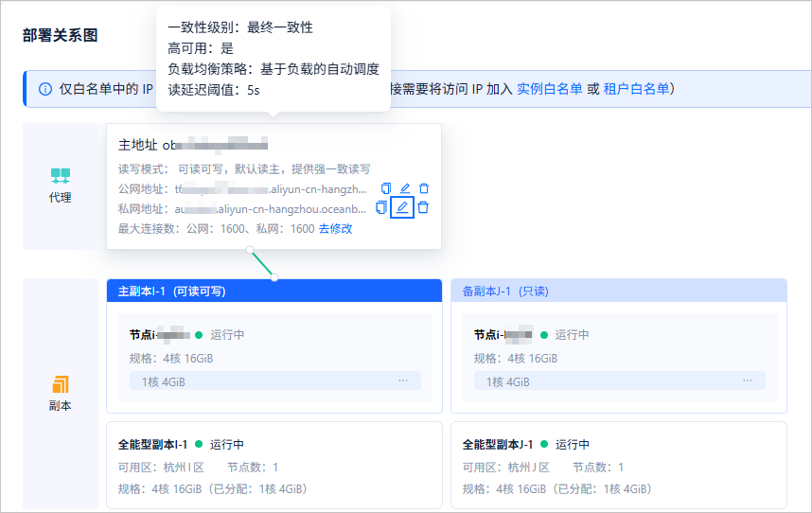This screenshot has width=812, height=513.
Task: Click the 1核 4GiB bar under 备副本J-1
Action: pos(619,381)
